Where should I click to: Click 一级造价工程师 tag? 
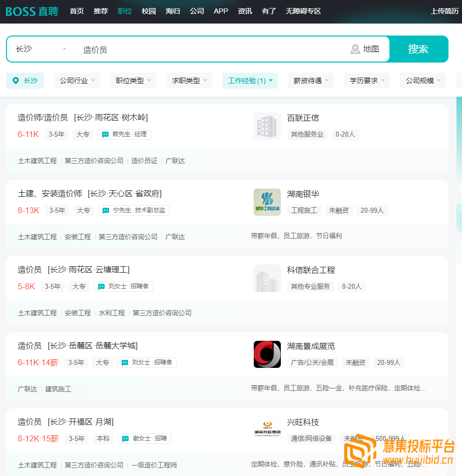tap(154, 465)
